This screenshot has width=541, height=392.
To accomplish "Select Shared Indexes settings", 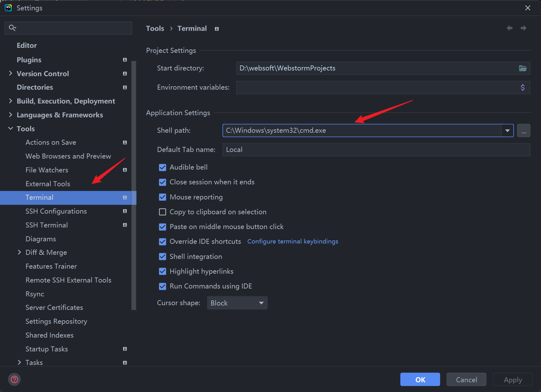I will 49,335.
